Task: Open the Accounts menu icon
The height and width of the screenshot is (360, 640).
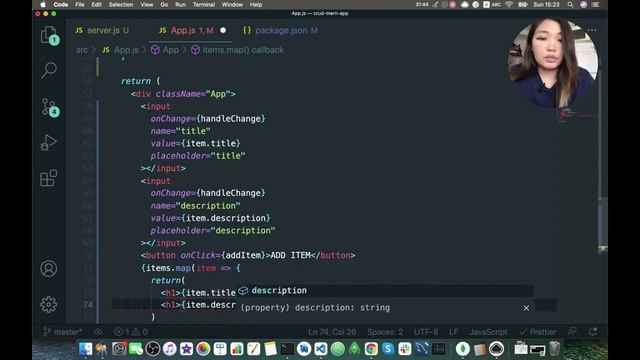Action: click(x=49, y=269)
